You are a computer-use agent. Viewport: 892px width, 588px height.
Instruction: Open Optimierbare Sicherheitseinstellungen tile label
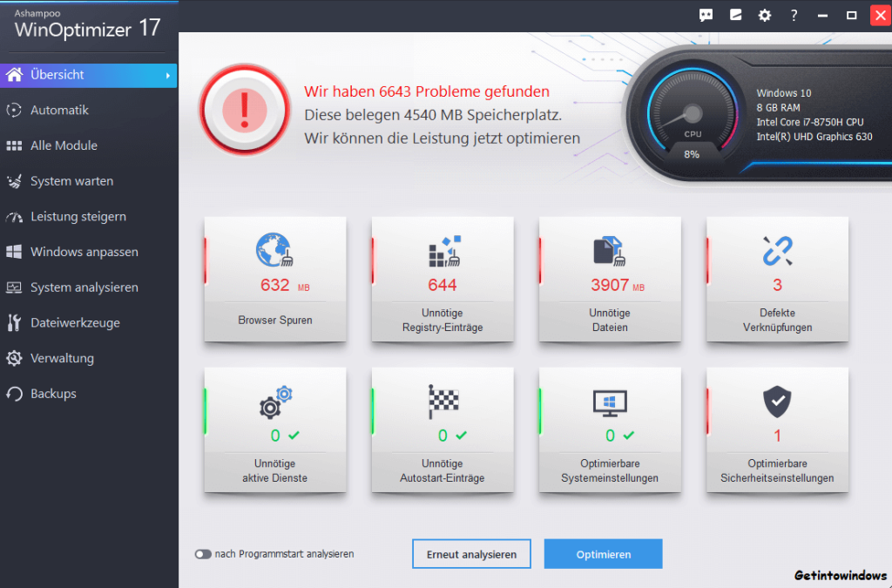coord(777,471)
